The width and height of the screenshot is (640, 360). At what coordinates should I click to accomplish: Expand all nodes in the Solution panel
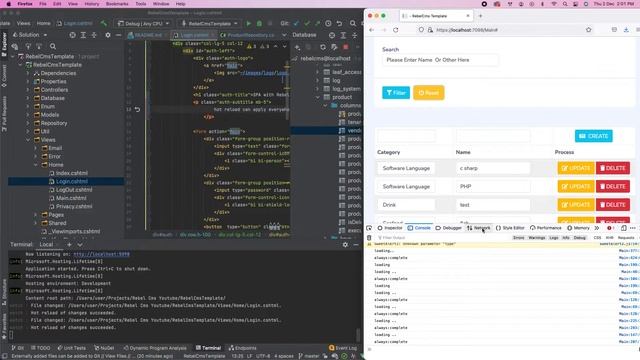[x=83, y=35]
